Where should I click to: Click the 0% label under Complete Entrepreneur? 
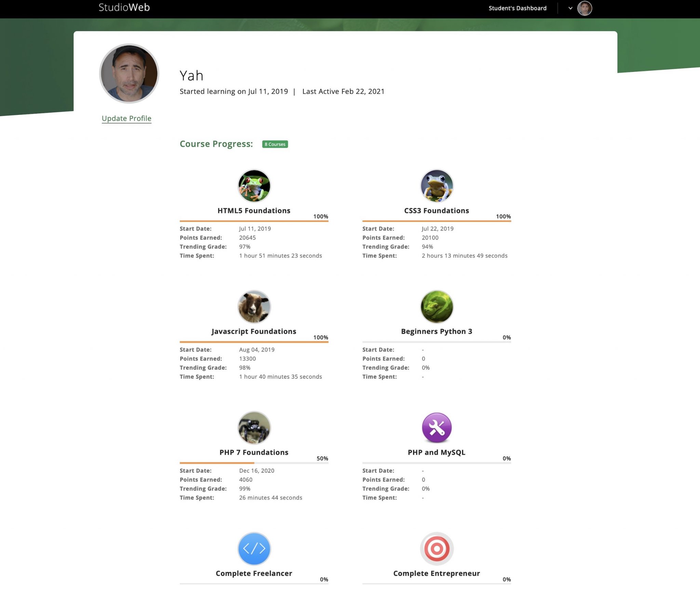(x=506, y=580)
